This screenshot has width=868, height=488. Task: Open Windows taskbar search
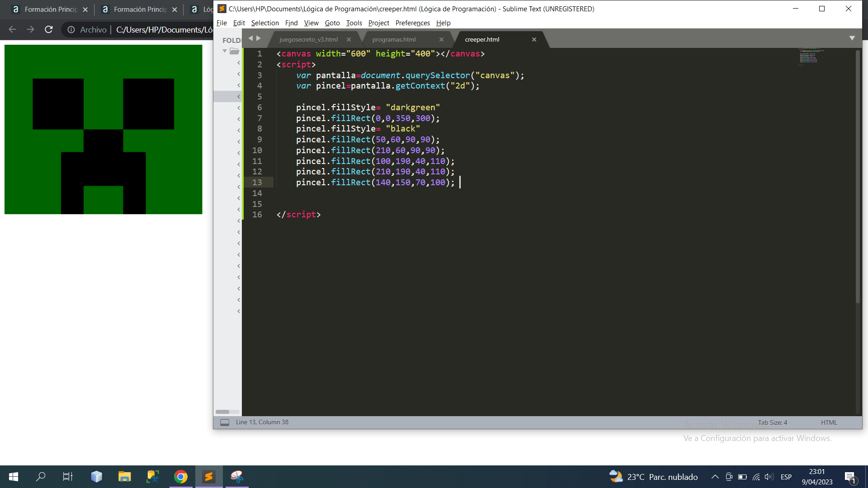click(41, 477)
